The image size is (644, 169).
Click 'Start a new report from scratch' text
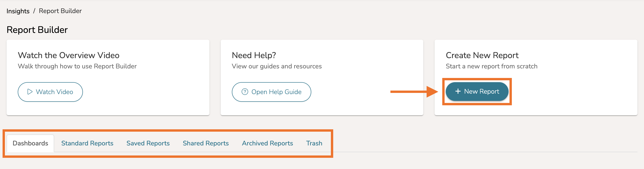(491, 66)
